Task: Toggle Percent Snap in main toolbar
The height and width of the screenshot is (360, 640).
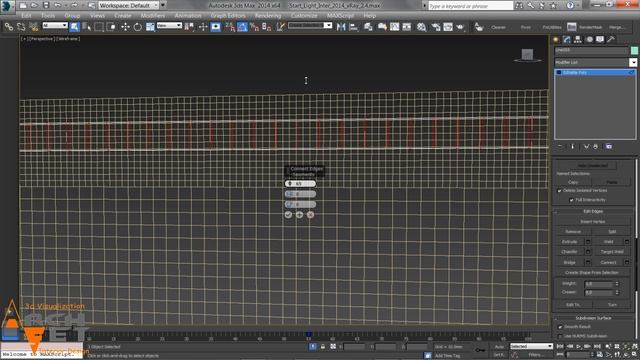Action: [x=255, y=27]
